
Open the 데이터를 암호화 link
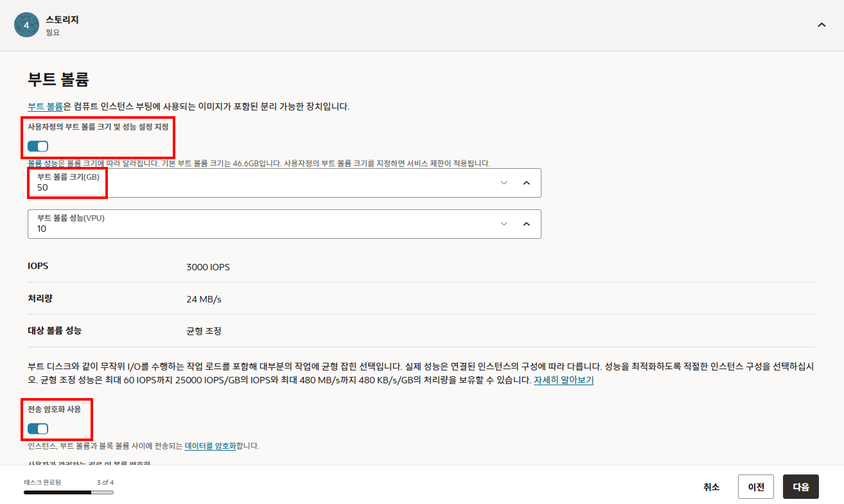pos(210,446)
